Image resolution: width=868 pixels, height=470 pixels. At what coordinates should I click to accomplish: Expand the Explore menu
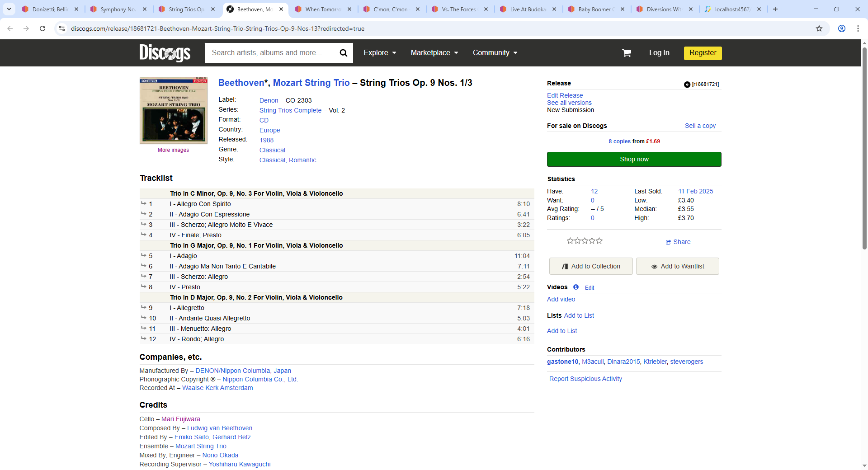click(380, 53)
